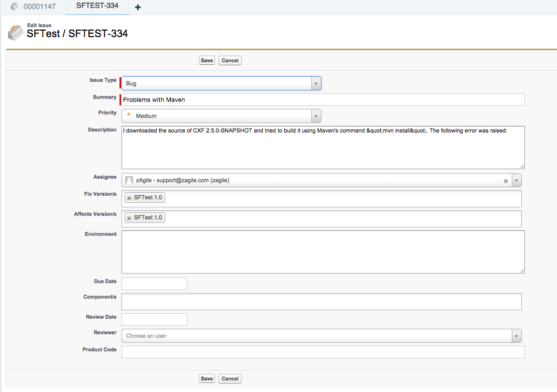Click the Product Code field
The width and height of the screenshot is (557, 392).
pyautogui.click(x=323, y=352)
